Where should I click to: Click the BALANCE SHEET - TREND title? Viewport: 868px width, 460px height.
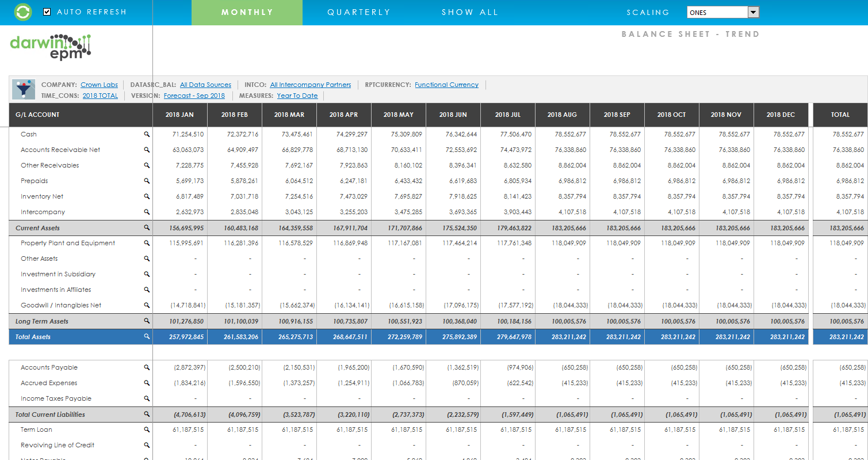tap(691, 34)
